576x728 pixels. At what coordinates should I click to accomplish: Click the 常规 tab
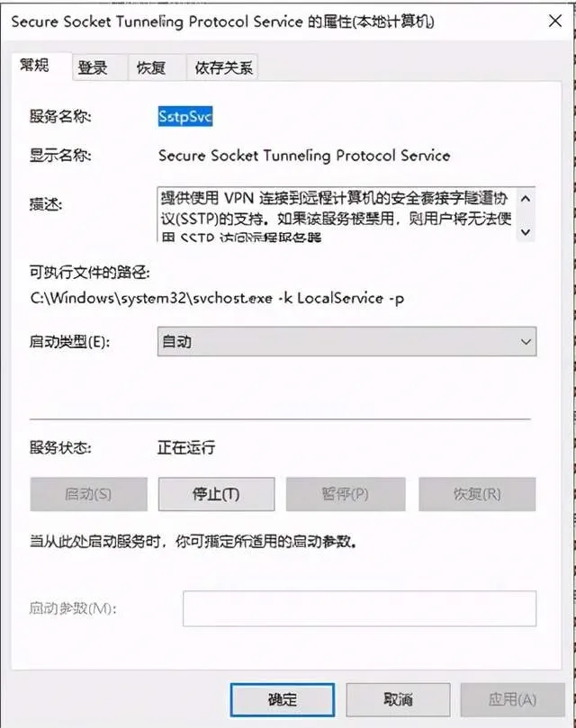click(40, 66)
